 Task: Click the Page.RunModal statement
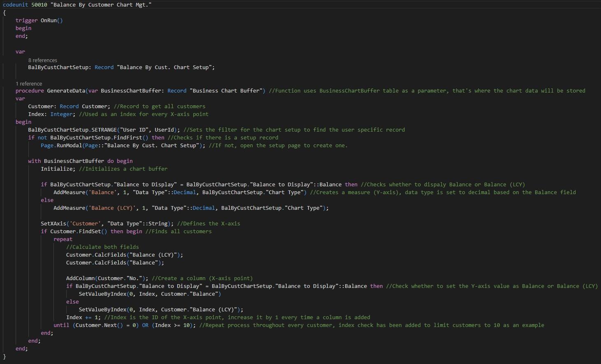click(123, 145)
